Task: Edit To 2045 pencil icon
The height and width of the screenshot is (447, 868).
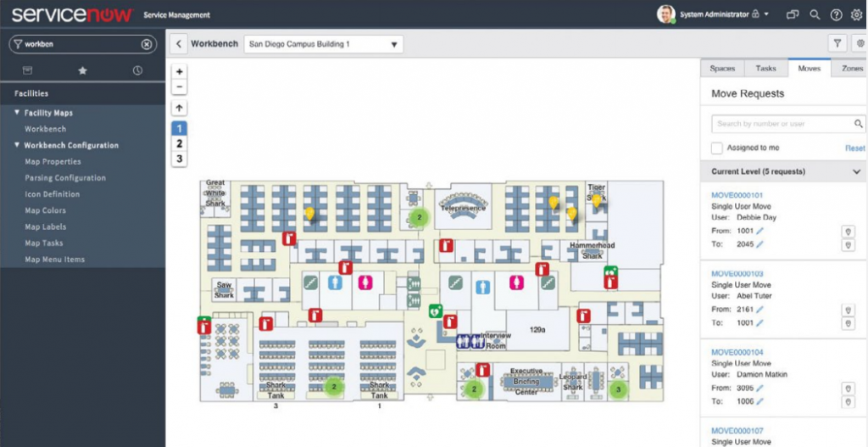Action: pyautogui.click(x=759, y=244)
